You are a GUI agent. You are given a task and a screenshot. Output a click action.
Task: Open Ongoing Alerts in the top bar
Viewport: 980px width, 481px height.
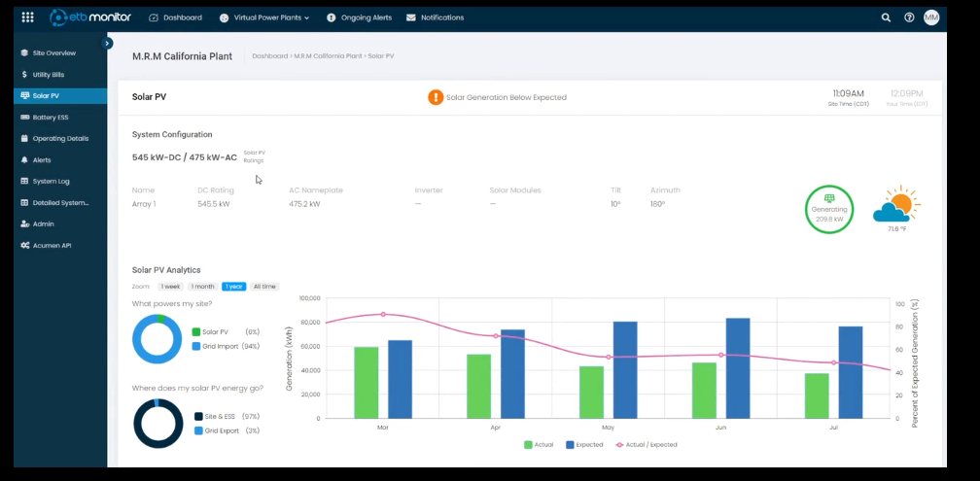361,17
